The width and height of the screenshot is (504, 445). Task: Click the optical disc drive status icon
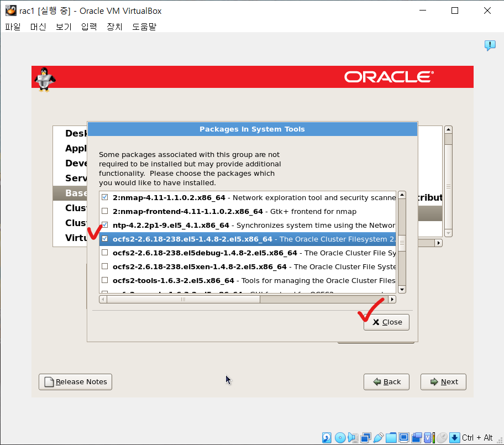pos(340,438)
